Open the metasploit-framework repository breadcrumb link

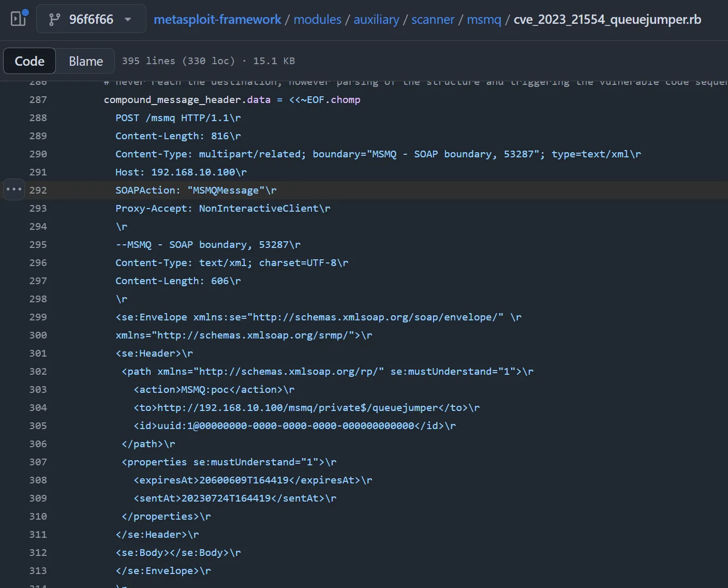(x=217, y=20)
